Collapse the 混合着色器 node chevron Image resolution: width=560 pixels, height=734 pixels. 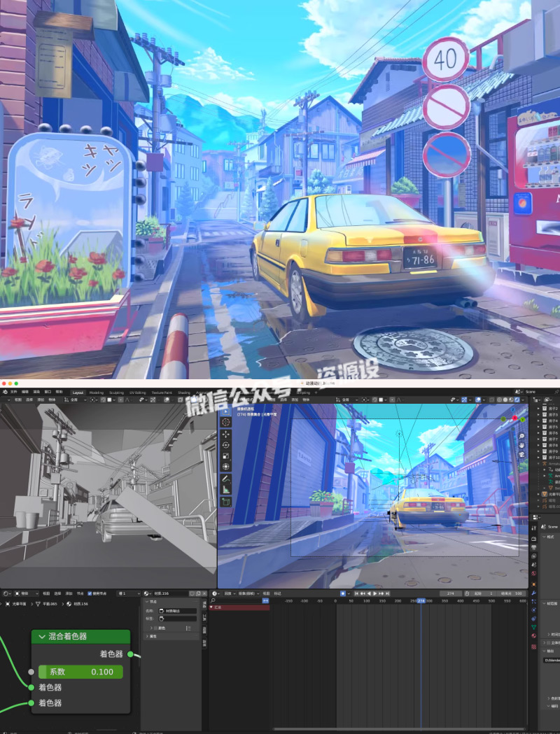pos(42,637)
